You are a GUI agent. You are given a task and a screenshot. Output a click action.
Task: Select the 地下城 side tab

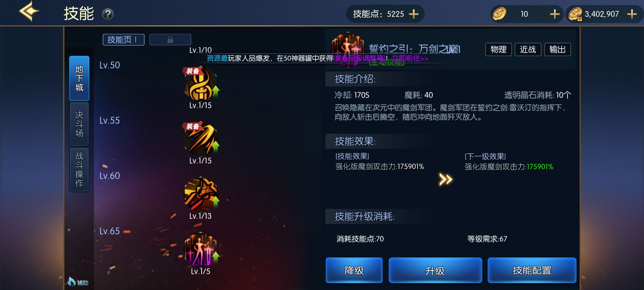tap(79, 78)
